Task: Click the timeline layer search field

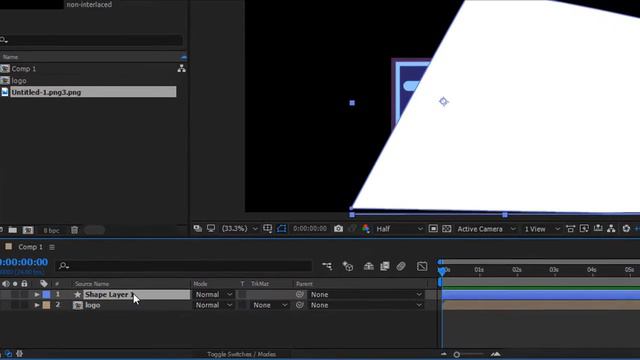Action: (184, 266)
